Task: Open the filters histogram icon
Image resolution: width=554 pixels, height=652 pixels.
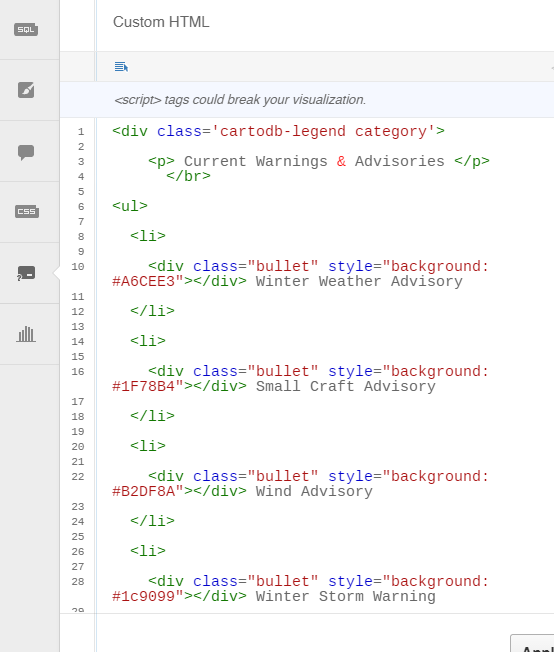Action: pyautogui.click(x=26, y=334)
